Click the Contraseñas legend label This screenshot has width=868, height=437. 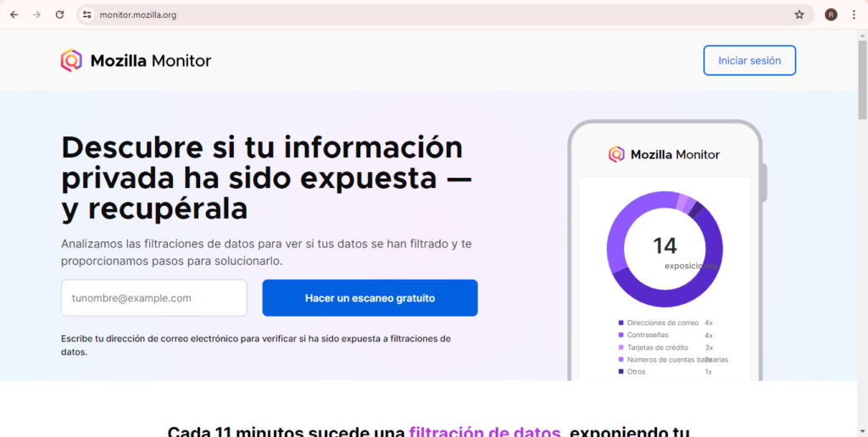pos(648,335)
